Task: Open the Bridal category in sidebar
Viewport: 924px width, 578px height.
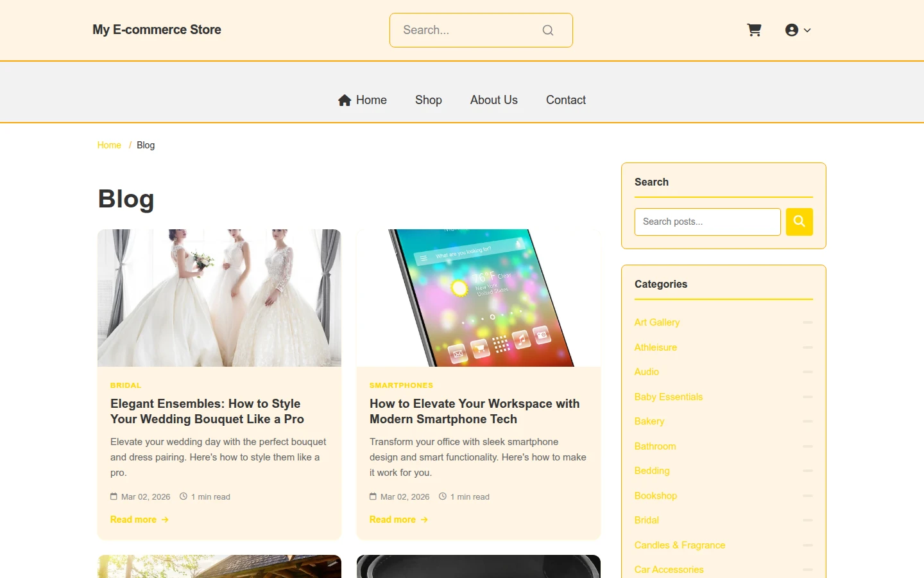Action: coord(647,520)
